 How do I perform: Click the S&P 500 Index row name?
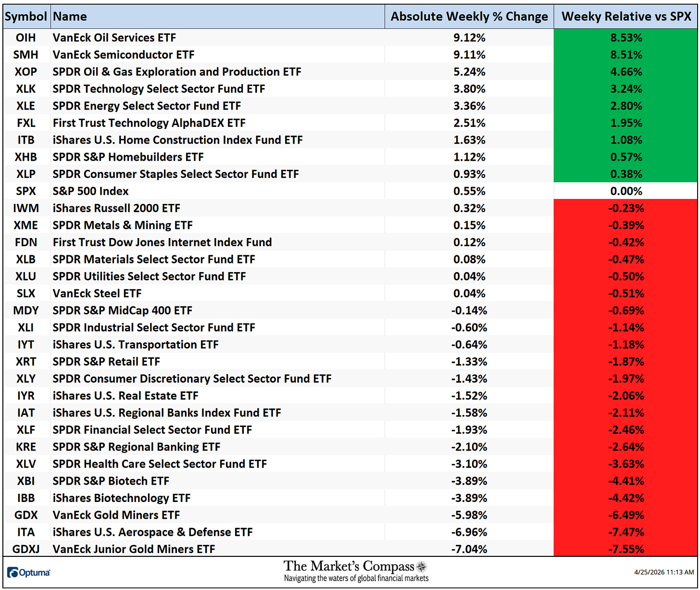click(x=90, y=191)
